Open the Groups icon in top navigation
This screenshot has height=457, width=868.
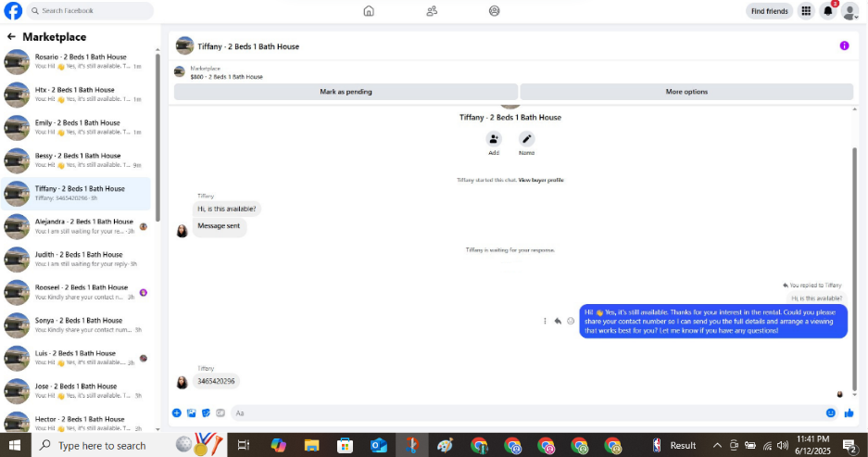[495, 11]
